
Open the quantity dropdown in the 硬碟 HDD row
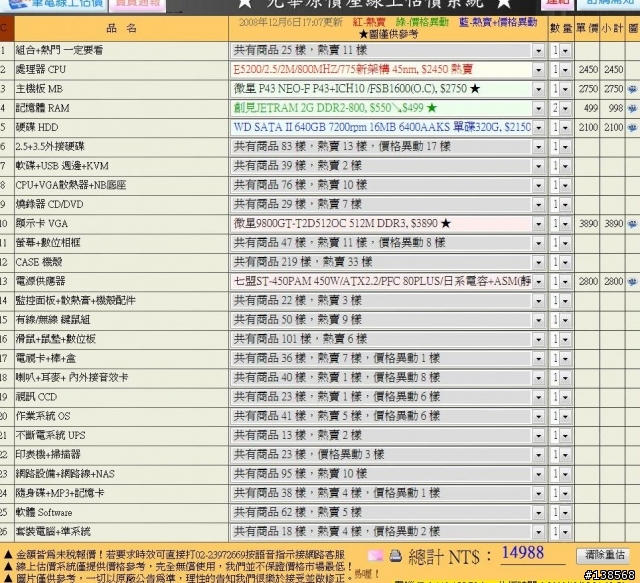point(560,127)
